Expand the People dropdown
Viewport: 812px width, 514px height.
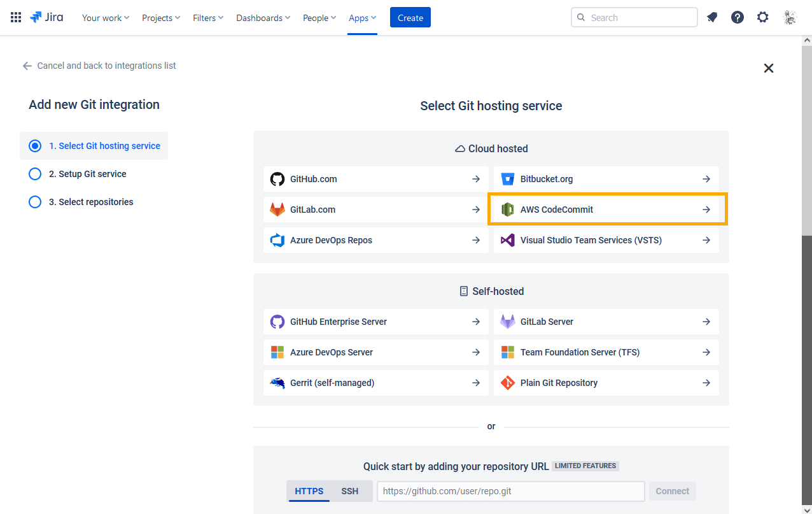[320, 18]
